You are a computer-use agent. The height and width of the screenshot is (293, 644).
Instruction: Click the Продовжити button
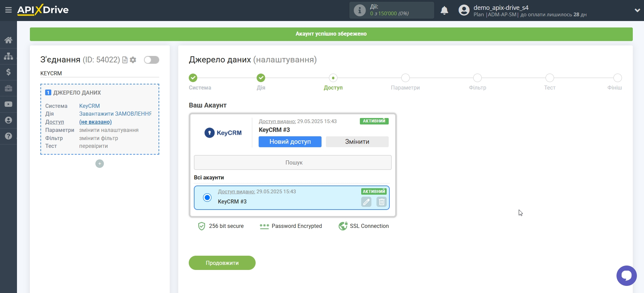click(x=222, y=263)
